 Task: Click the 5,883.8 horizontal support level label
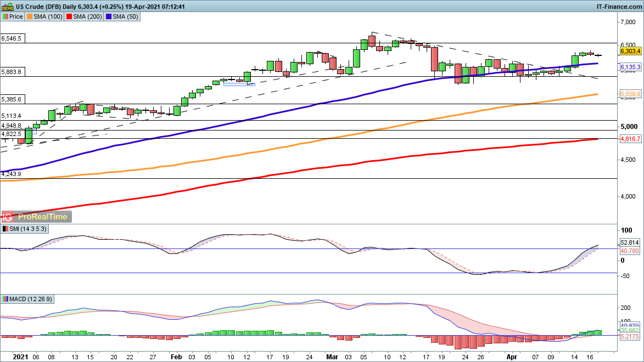point(12,72)
